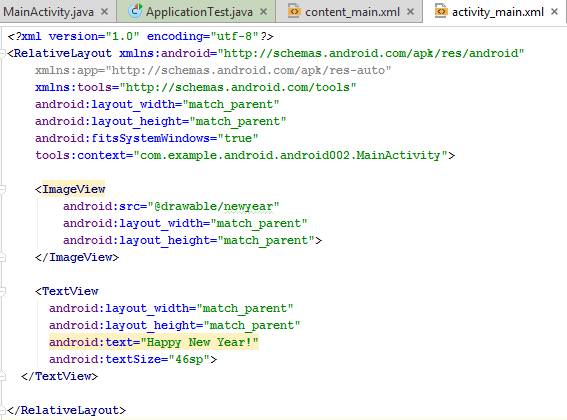
Task: Open the ApplicationTest.java tab
Action: [x=199, y=12]
